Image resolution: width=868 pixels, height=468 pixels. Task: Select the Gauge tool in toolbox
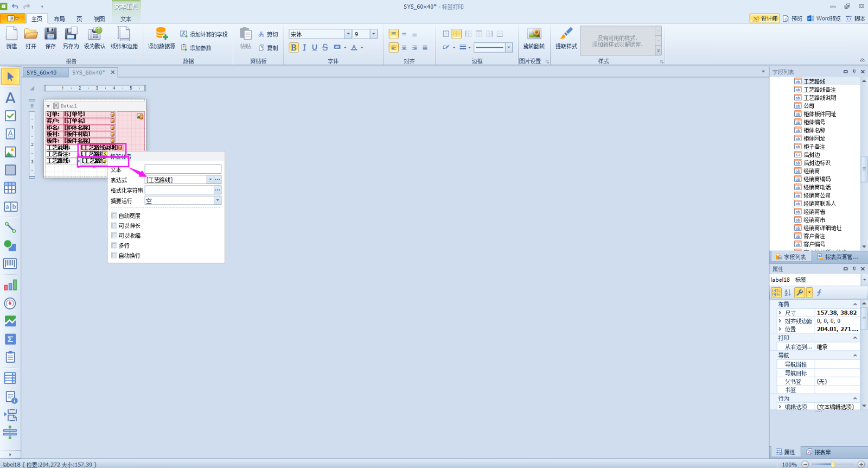click(x=10, y=303)
